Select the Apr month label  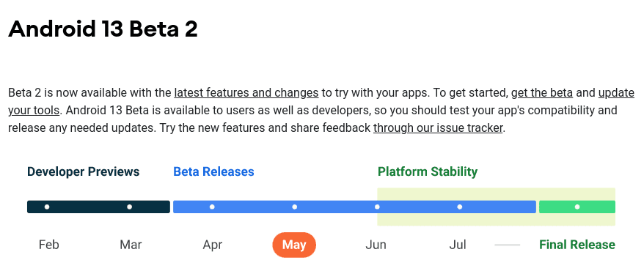point(212,245)
